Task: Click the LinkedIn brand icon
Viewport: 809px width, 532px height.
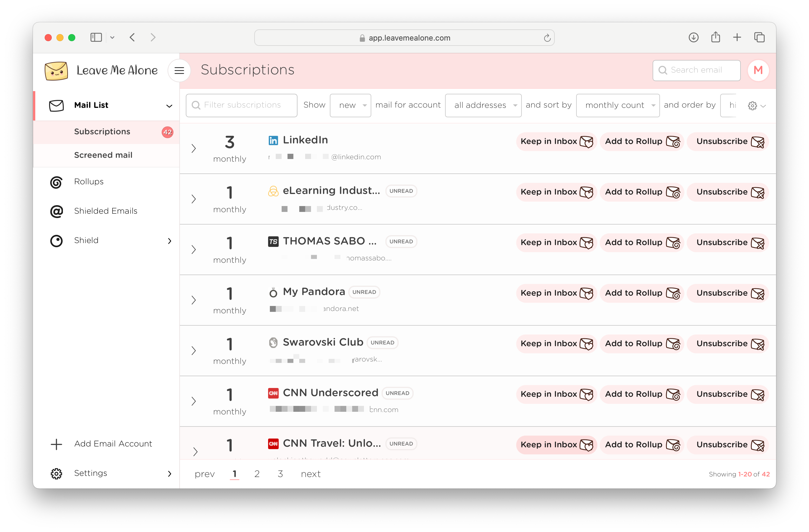Action: coord(273,140)
